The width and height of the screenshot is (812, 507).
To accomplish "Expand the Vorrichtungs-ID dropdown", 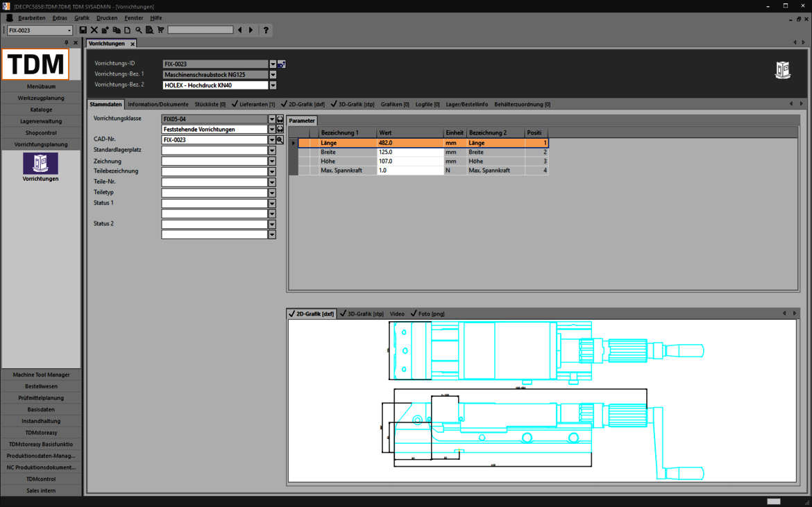I will (273, 64).
